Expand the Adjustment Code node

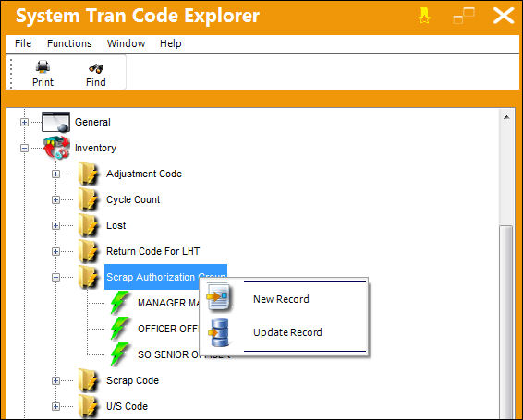55,174
